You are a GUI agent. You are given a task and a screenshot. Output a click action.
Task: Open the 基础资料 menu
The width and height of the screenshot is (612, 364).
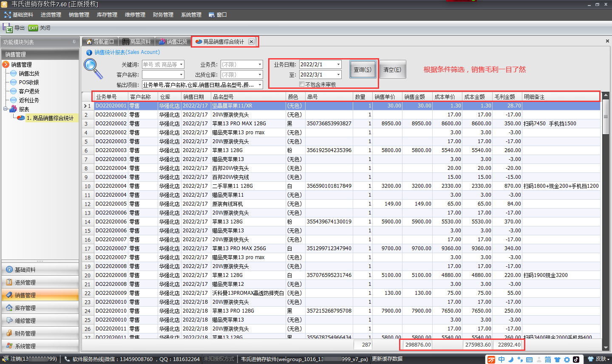point(19,15)
